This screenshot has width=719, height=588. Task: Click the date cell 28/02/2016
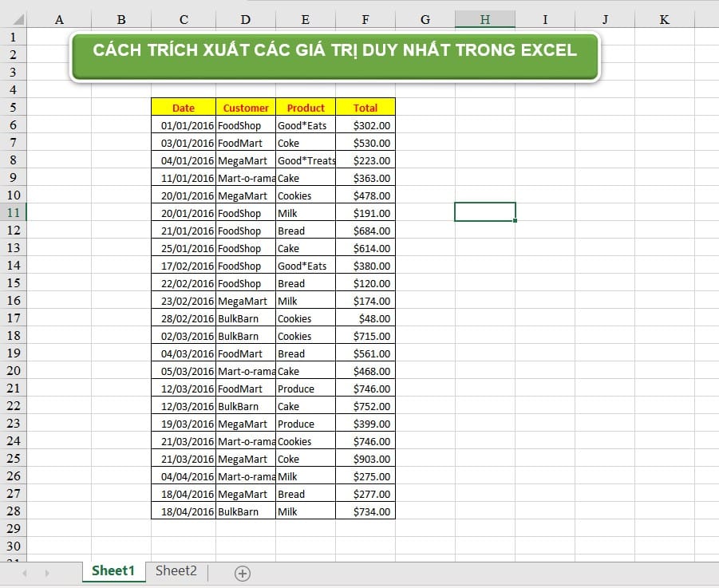click(183, 318)
